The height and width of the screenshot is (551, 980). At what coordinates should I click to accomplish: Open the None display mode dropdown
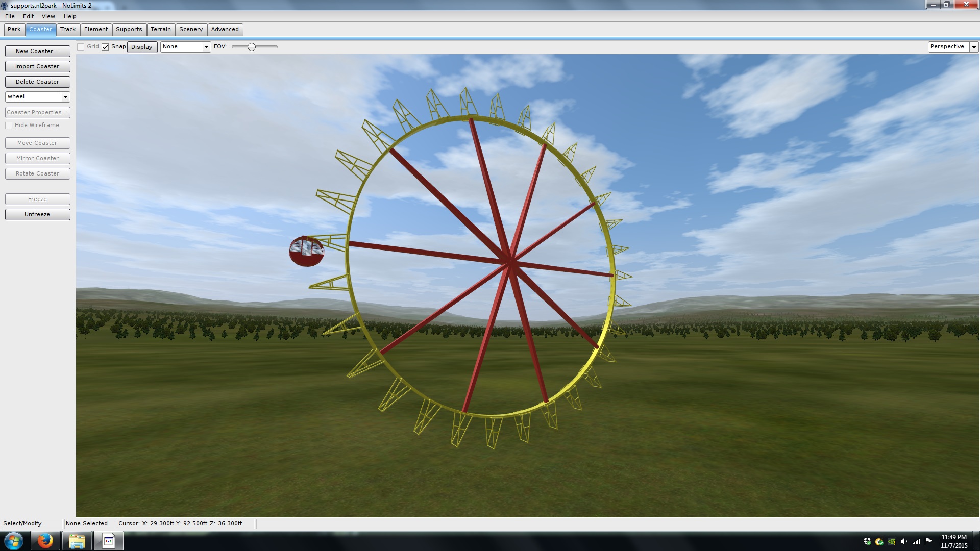tap(206, 47)
